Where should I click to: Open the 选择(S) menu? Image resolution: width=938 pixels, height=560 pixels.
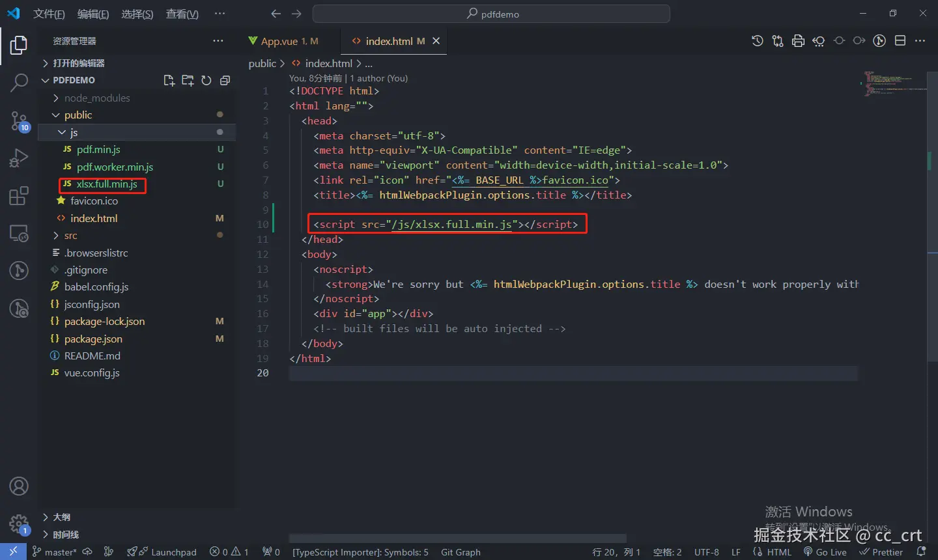click(137, 14)
